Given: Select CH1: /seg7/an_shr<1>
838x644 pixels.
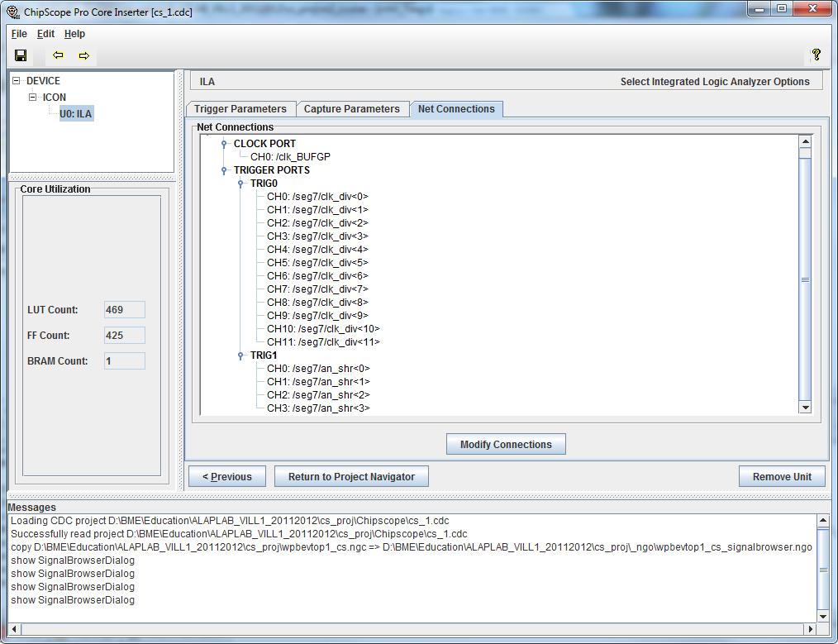Looking at the screenshot, I should (x=318, y=382).
